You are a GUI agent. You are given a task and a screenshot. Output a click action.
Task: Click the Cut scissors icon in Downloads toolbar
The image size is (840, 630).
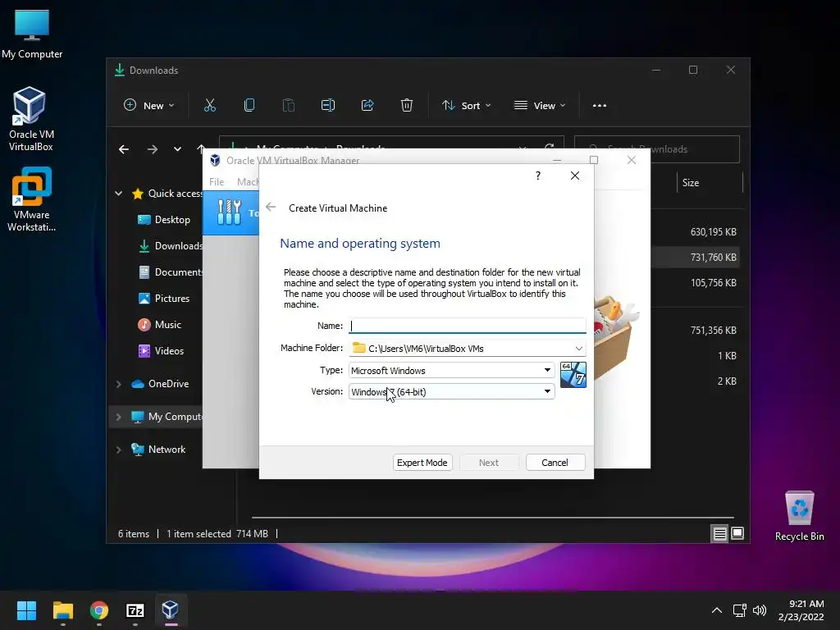(210, 106)
